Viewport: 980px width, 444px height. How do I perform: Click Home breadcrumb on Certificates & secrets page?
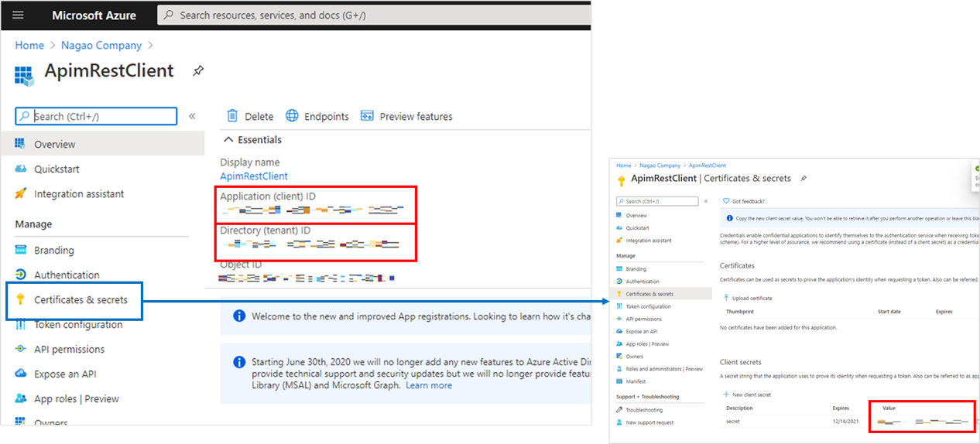(x=624, y=166)
